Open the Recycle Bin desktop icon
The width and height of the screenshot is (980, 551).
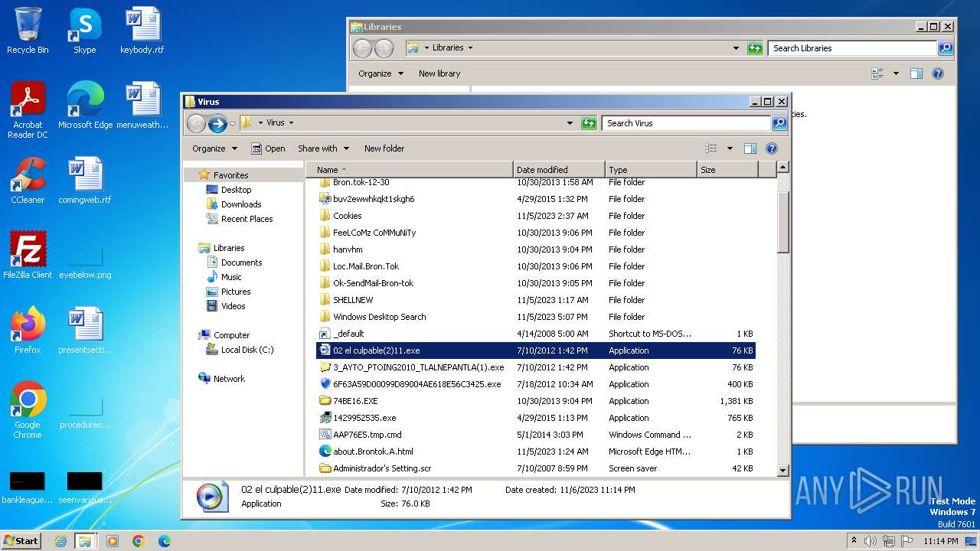click(28, 31)
